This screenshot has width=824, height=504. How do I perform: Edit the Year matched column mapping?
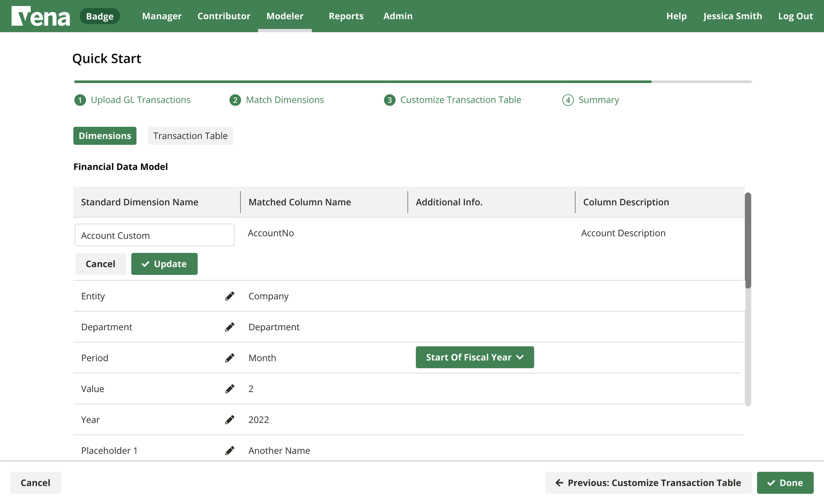click(x=229, y=419)
